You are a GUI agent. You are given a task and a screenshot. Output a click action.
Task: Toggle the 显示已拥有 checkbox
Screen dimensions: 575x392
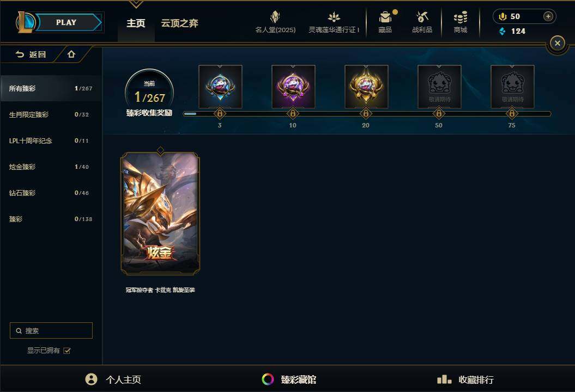pyautogui.click(x=66, y=351)
